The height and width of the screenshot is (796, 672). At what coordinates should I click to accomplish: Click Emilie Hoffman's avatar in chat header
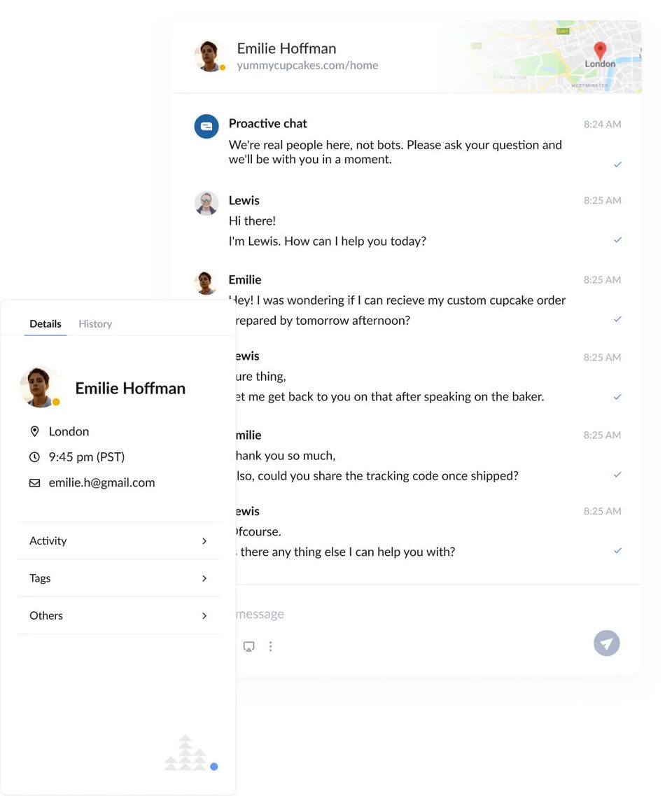(x=209, y=56)
